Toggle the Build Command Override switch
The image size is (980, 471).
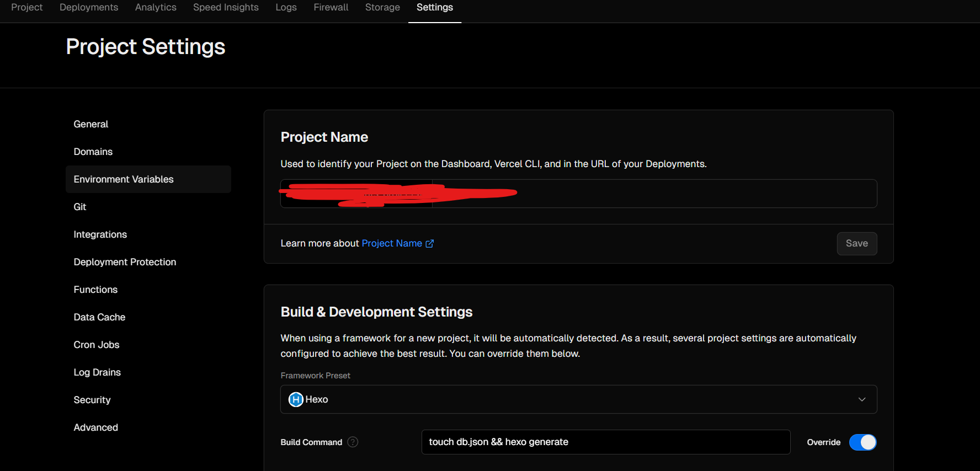point(862,442)
